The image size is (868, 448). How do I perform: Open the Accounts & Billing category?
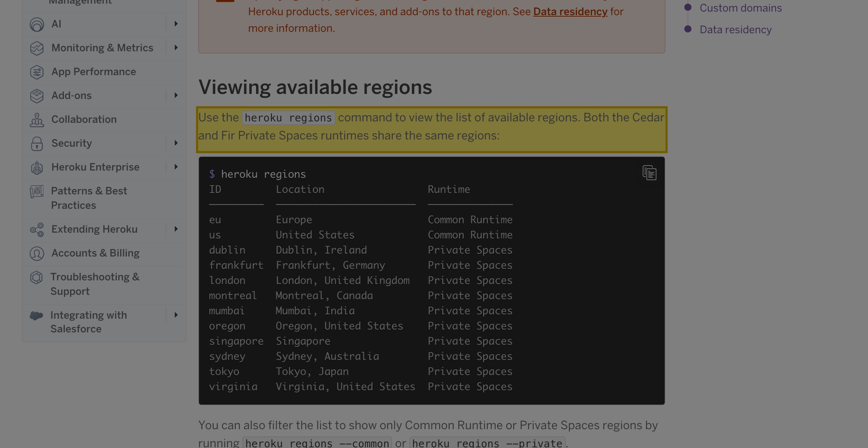tap(95, 253)
